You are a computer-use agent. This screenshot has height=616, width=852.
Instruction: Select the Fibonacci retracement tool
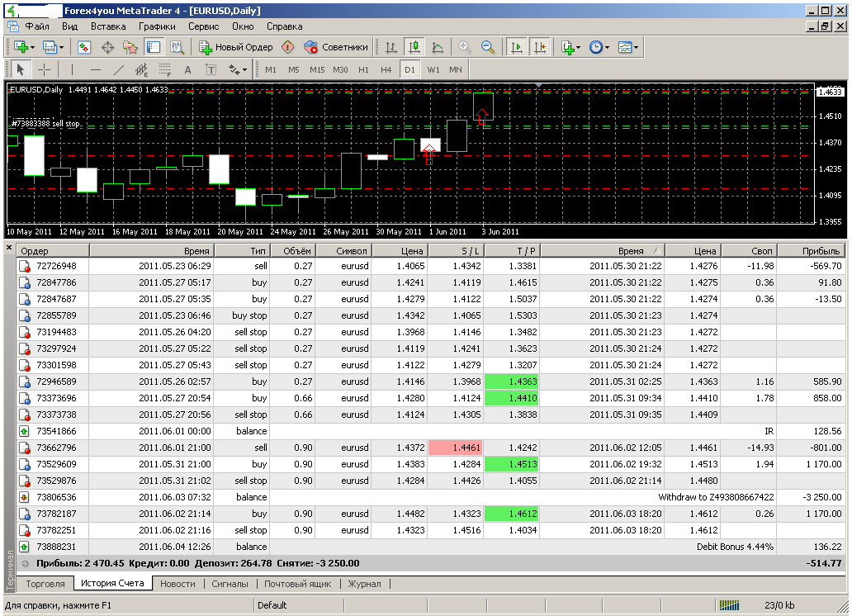[164, 69]
